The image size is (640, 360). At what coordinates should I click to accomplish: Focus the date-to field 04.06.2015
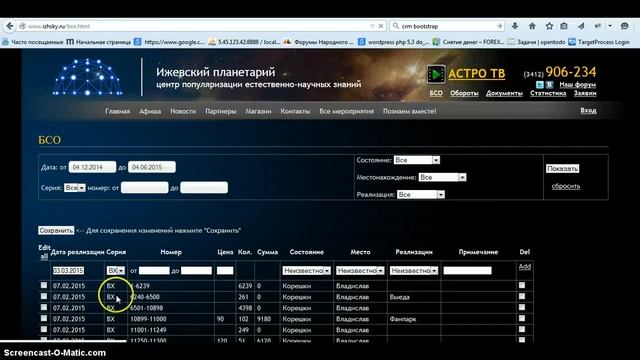point(152,167)
